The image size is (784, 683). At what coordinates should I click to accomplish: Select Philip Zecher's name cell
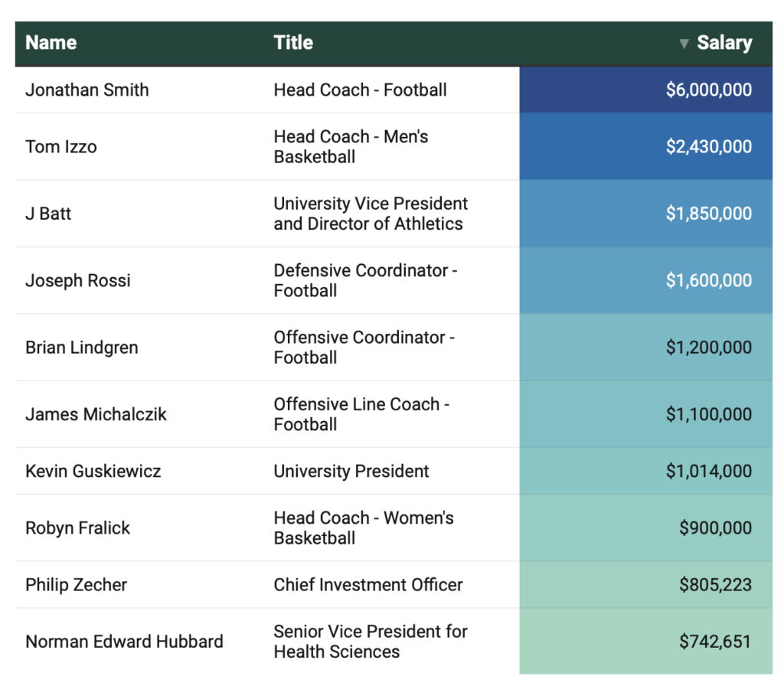(76, 585)
